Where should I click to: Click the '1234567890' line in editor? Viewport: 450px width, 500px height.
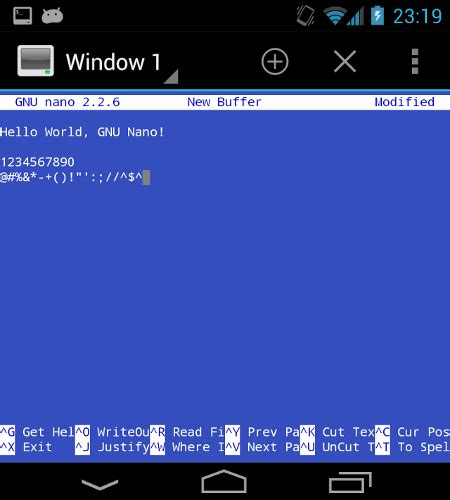[37, 162]
